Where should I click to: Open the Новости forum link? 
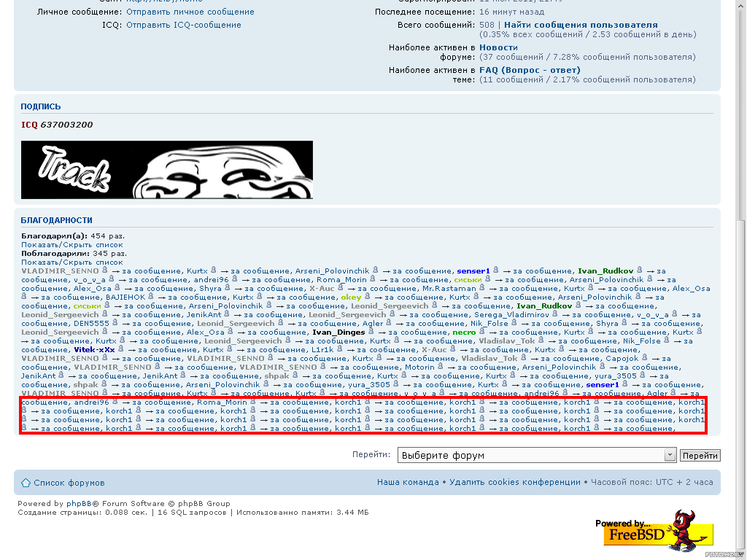click(498, 47)
